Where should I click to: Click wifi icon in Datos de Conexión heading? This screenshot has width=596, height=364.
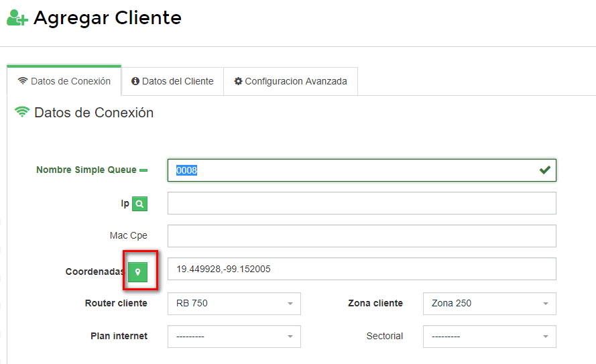[22, 113]
